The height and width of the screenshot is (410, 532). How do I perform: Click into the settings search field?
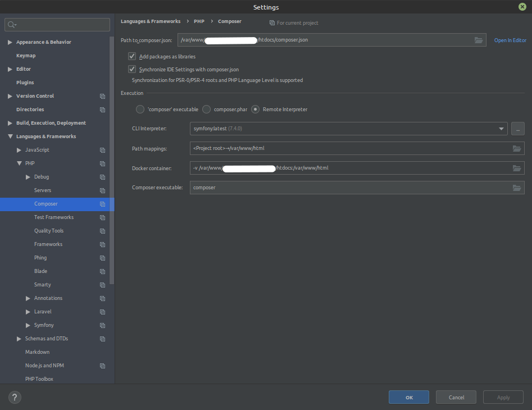pos(57,25)
